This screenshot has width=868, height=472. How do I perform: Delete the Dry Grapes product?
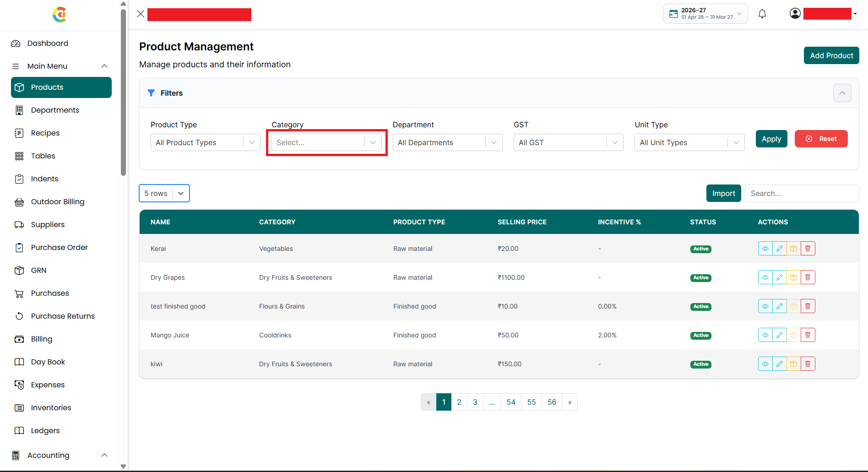808,277
